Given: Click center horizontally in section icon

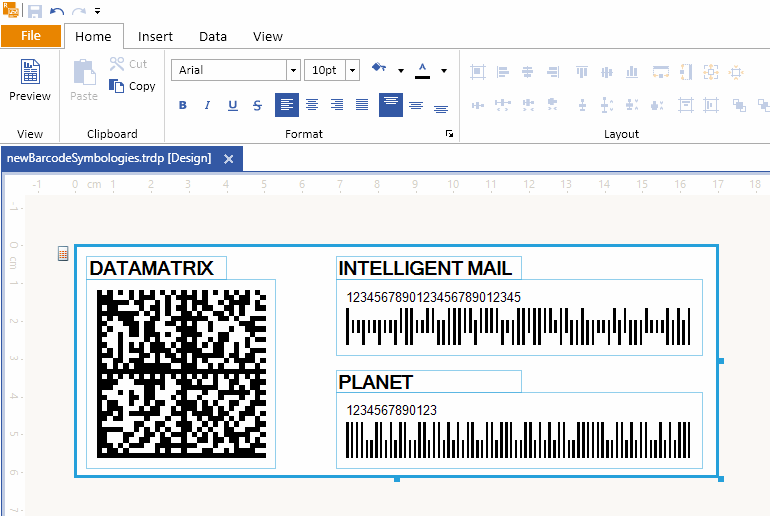Looking at the screenshot, I should (x=686, y=105).
